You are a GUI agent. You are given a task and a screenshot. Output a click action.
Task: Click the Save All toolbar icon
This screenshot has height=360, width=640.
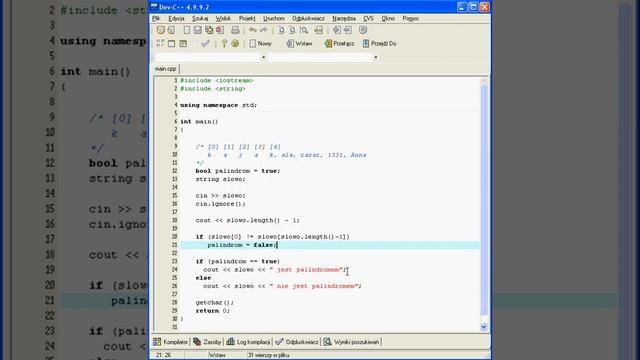click(209, 30)
